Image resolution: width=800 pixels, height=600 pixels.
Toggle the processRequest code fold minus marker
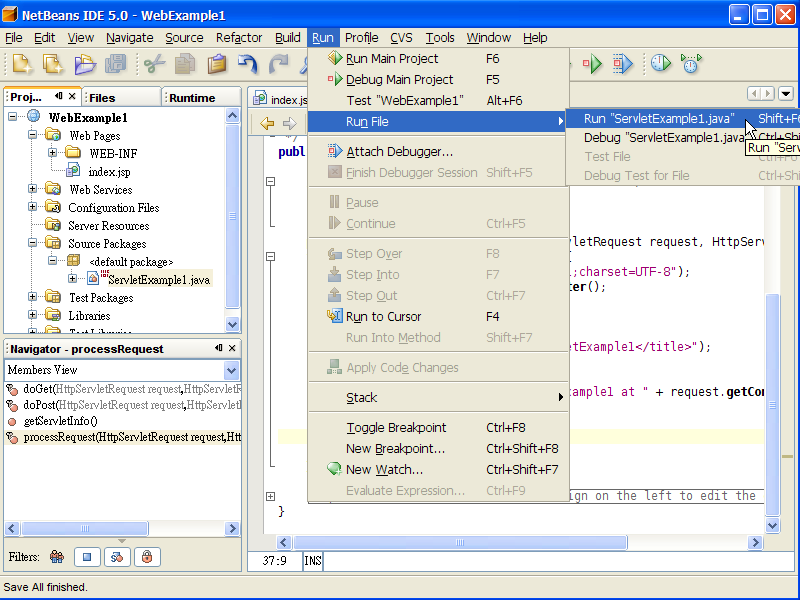(271, 257)
